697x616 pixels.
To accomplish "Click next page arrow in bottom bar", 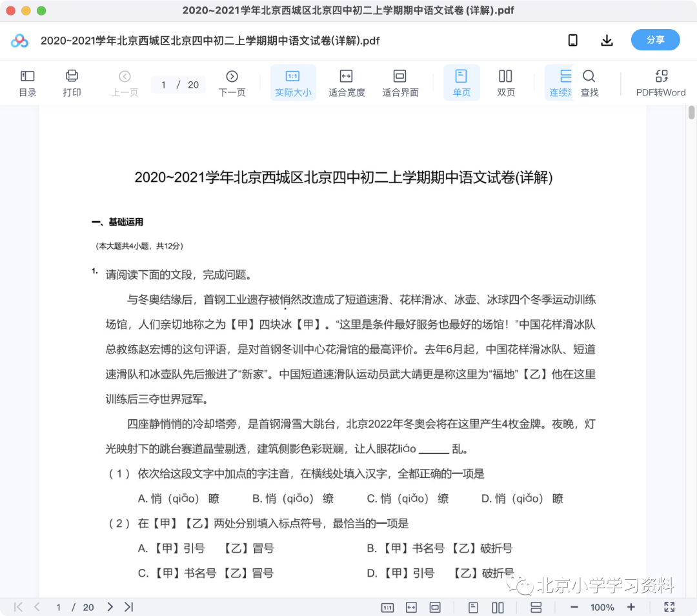I will 110,607.
